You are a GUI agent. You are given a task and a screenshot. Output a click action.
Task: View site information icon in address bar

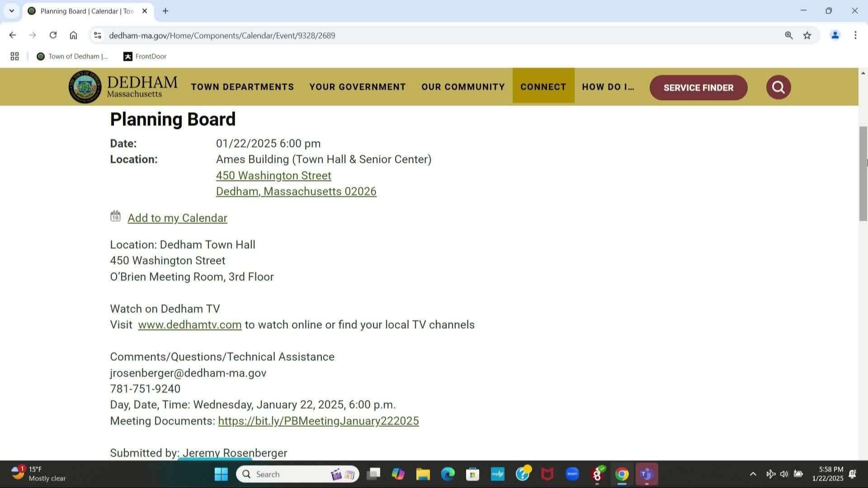(97, 35)
